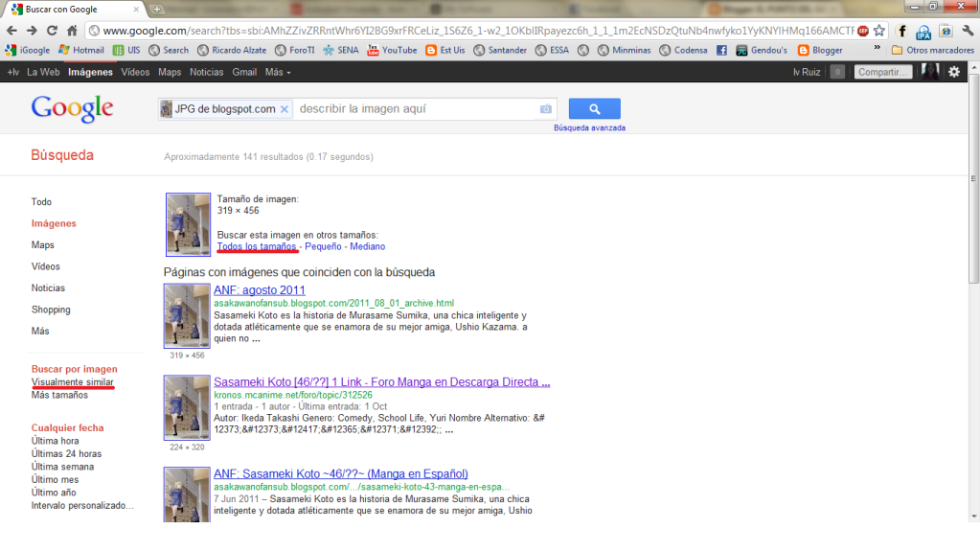Viewport: 980px width, 551px height.
Task: Click the browser back arrow
Action: point(11,30)
